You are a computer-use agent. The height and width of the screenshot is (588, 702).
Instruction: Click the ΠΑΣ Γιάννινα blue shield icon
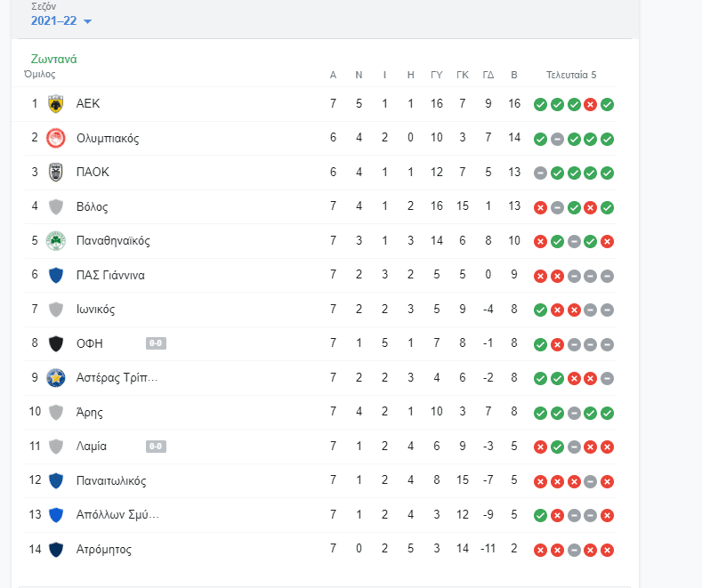[56, 275]
